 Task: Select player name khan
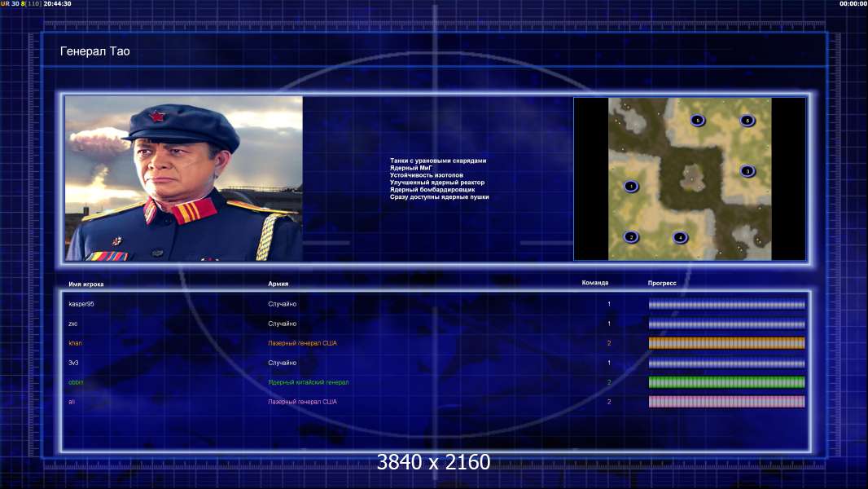(x=75, y=343)
